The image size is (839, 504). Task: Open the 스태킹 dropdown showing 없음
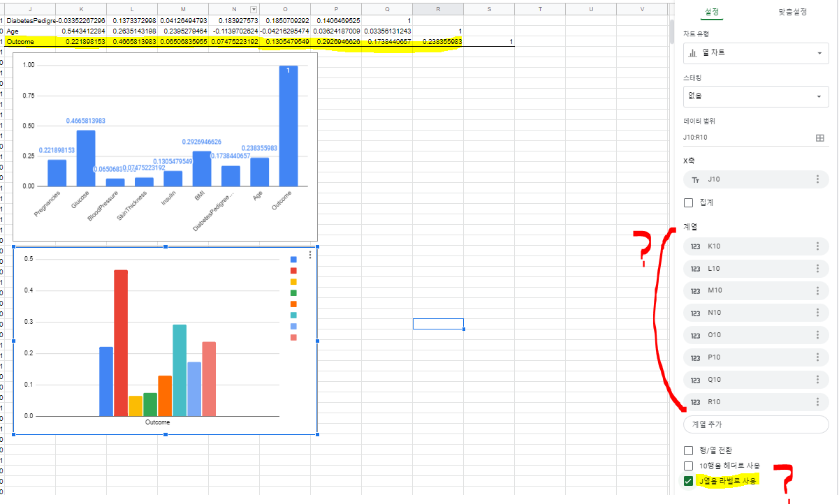pos(756,96)
